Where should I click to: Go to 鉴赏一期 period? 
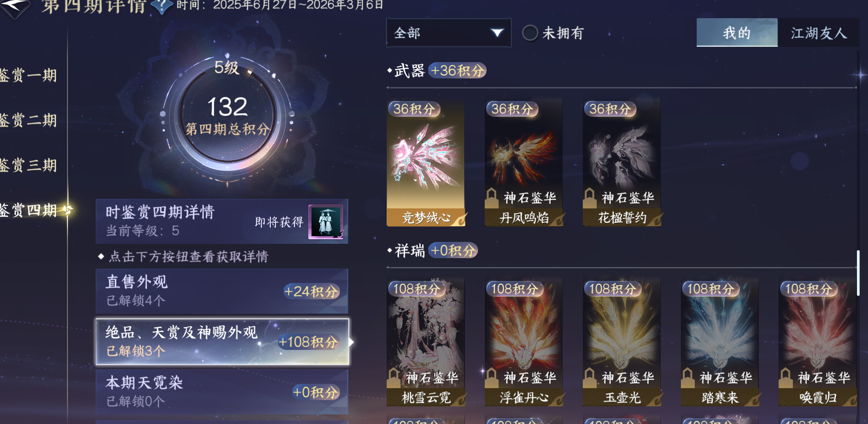tap(29, 75)
